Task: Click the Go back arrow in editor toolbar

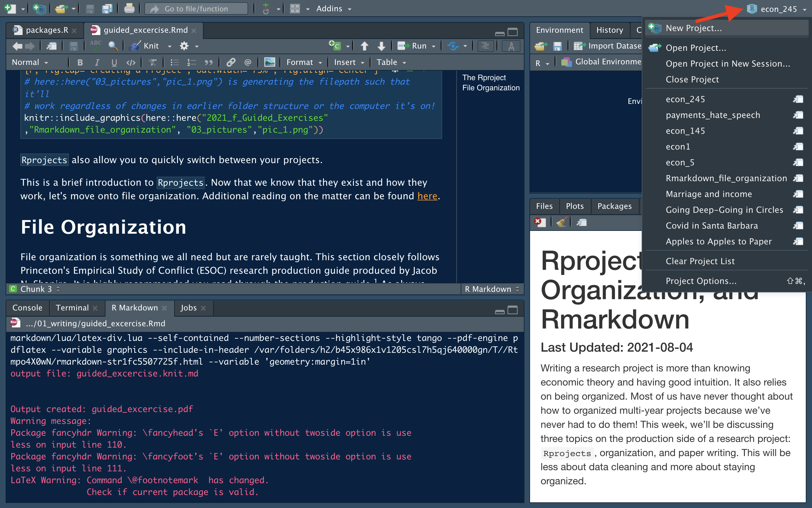Action: point(17,46)
